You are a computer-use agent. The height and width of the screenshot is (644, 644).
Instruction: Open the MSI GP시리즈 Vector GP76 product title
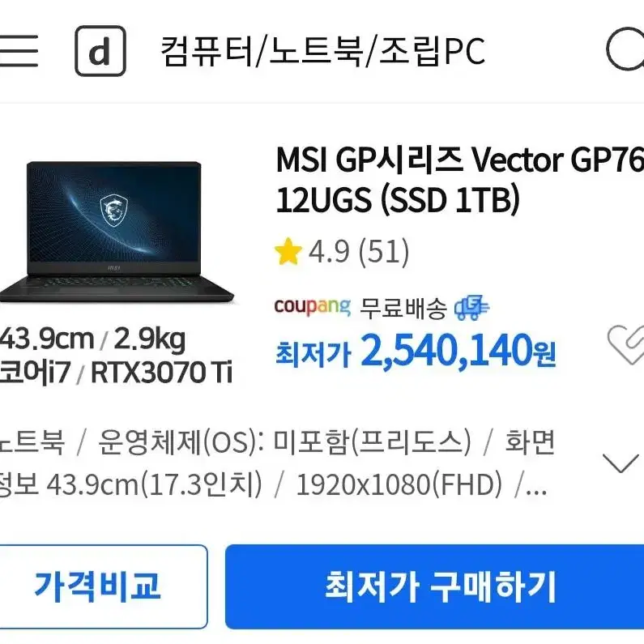tap(459, 180)
